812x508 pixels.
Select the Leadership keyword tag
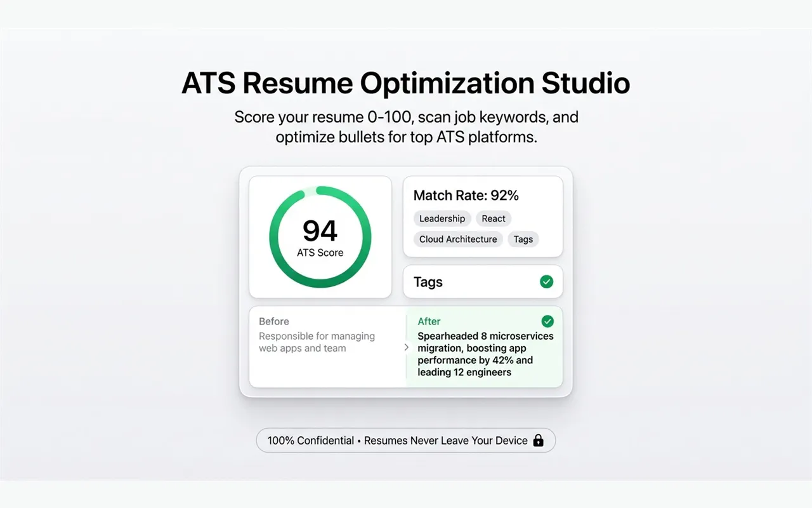click(x=442, y=218)
